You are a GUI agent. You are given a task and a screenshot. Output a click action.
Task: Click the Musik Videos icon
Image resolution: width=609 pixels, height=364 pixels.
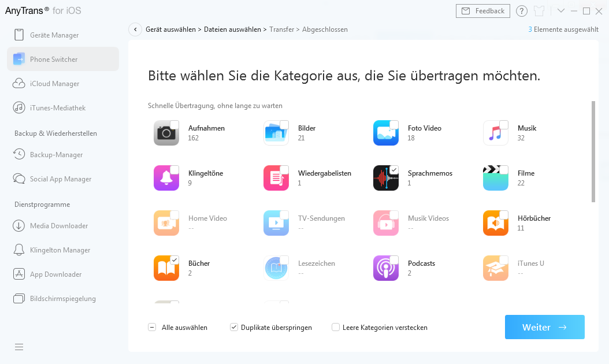385,223
